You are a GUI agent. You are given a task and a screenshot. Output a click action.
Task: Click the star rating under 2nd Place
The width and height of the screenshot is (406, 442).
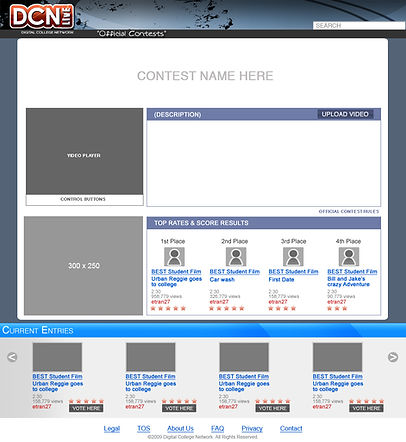227,308
